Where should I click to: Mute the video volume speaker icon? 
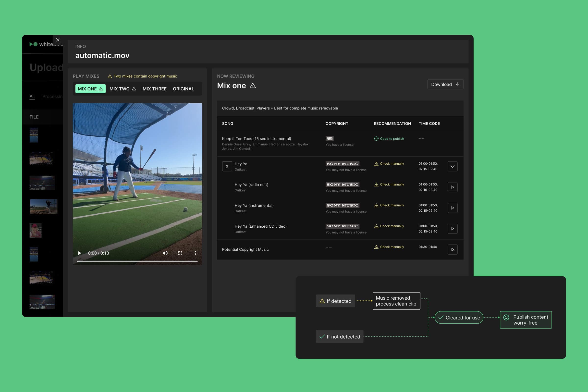click(165, 253)
